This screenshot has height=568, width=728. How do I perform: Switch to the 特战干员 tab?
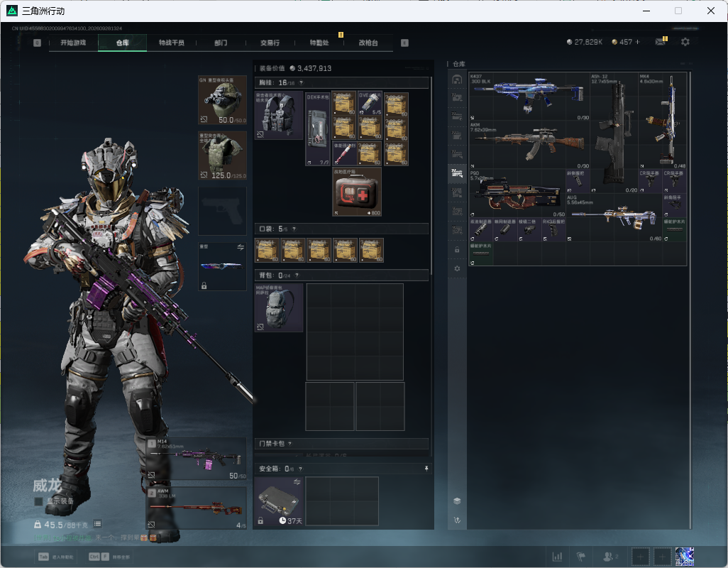pyautogui.click(x=171, y=43)
